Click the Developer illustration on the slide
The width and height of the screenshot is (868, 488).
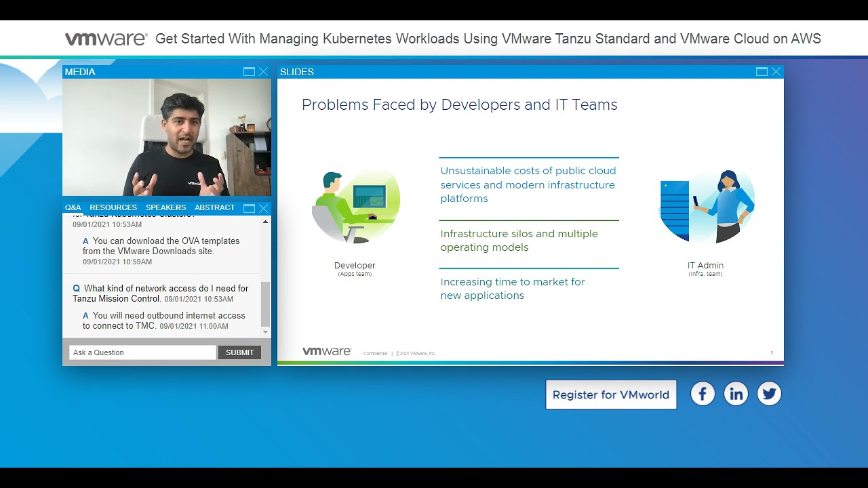(x=355, y=206)
